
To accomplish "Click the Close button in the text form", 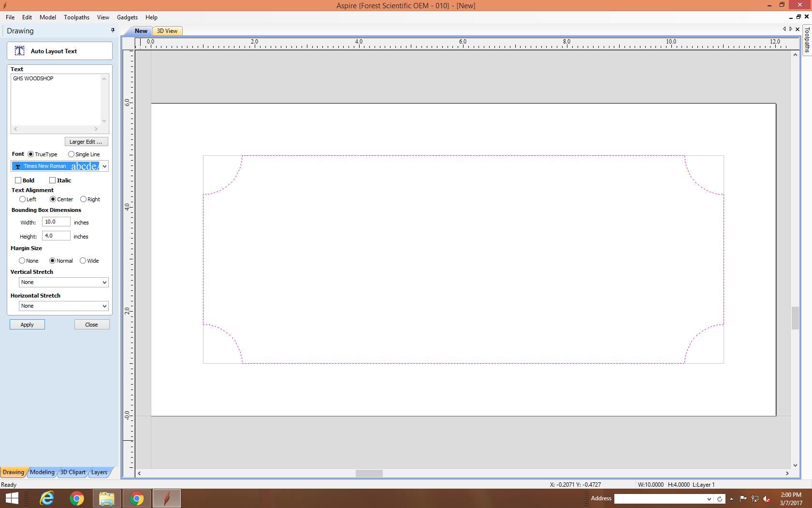I will [92, 325].
